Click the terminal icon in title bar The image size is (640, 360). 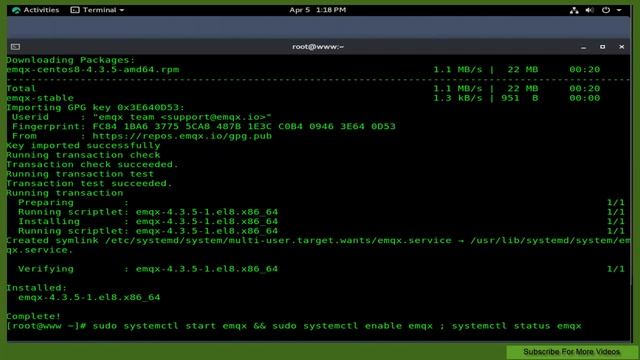click(x=16, y=47)
